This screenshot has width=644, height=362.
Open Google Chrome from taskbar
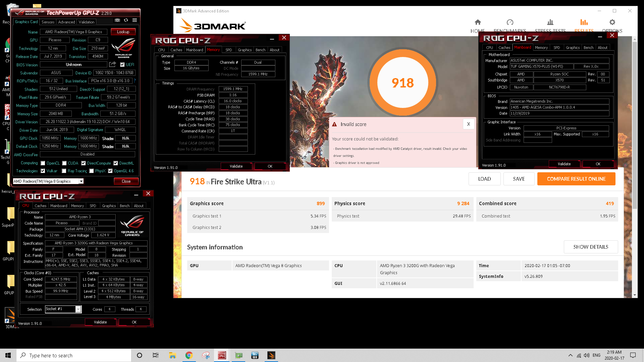pos(189,355)
